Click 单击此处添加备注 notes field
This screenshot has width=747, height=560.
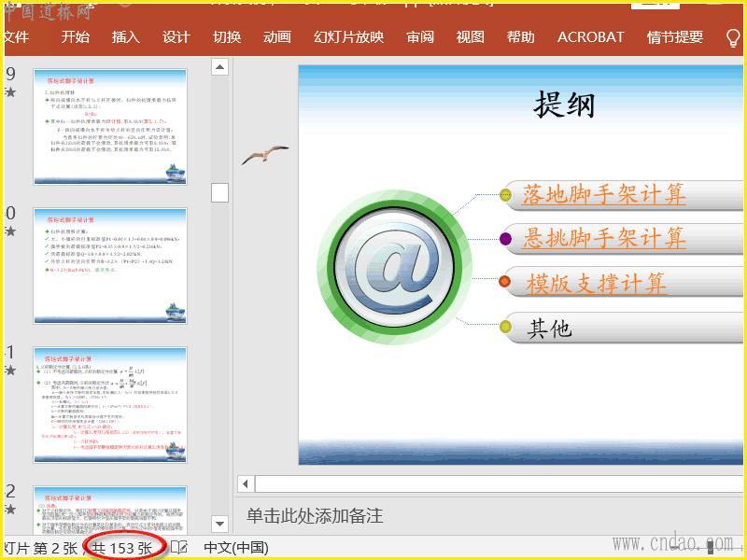point(315,516)
